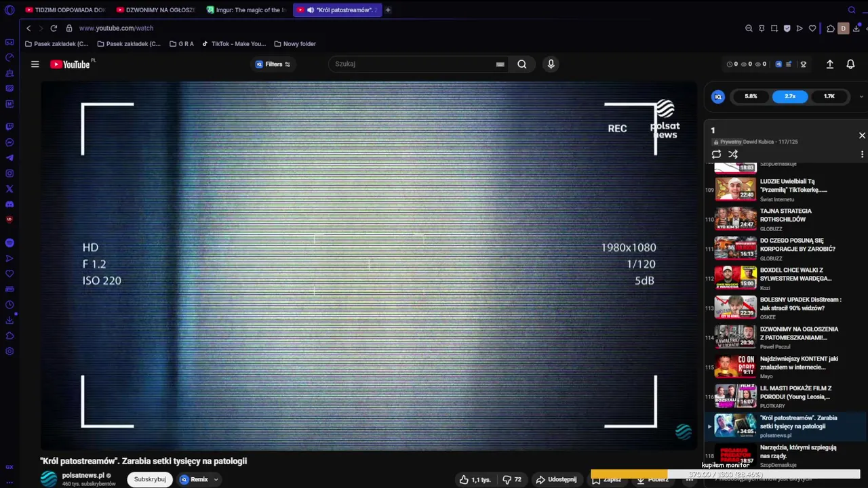This screenshot has height=488, width=868.
Task: Click the round vidIQ logo in stats panel
Action: [x=718, y=96]
